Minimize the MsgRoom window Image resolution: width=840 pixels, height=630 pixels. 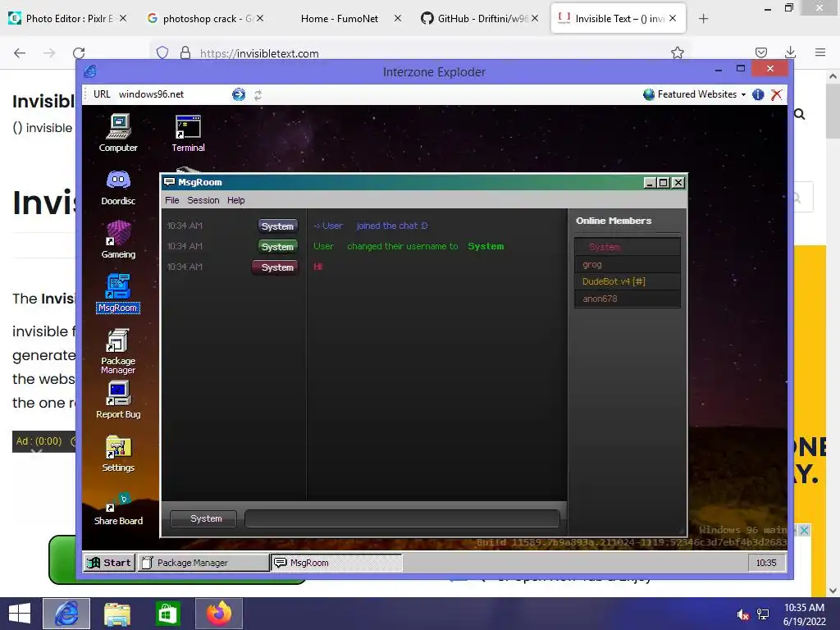(x=650, y=183)
